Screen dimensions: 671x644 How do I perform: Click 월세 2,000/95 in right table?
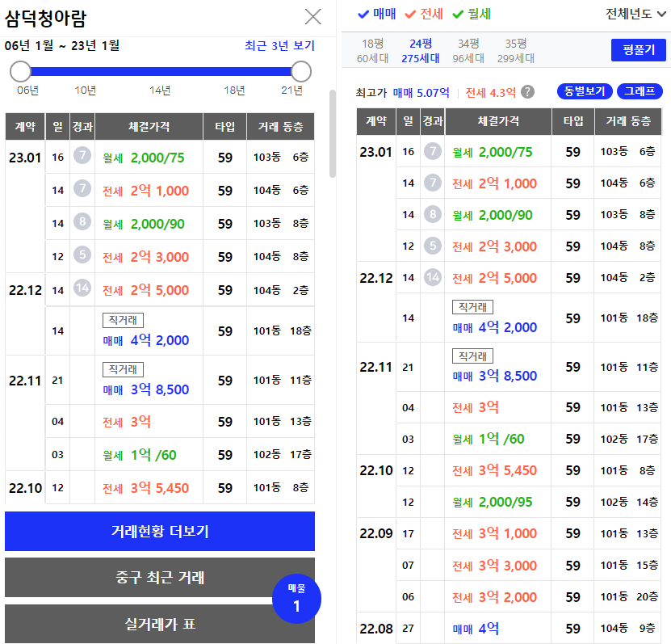(492, 502)
